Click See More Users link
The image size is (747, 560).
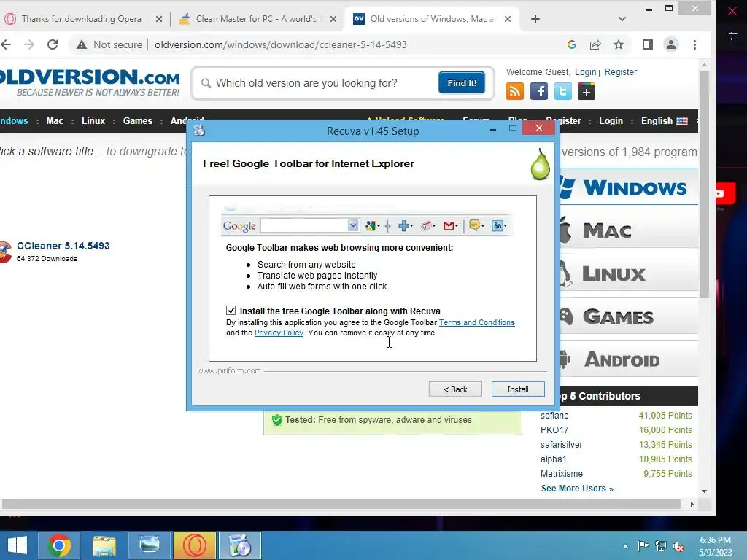(577, 488)
